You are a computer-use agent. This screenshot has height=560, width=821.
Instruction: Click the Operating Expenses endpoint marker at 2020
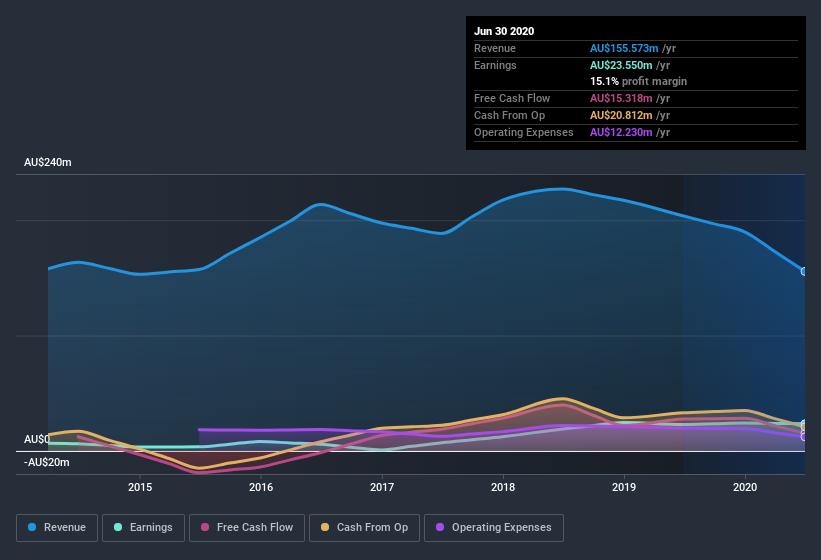pyautogui.click(x=804, y=436)
